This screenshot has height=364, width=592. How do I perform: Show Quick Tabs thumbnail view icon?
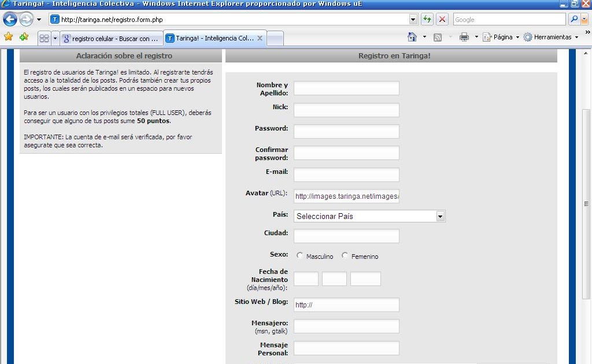44,38
